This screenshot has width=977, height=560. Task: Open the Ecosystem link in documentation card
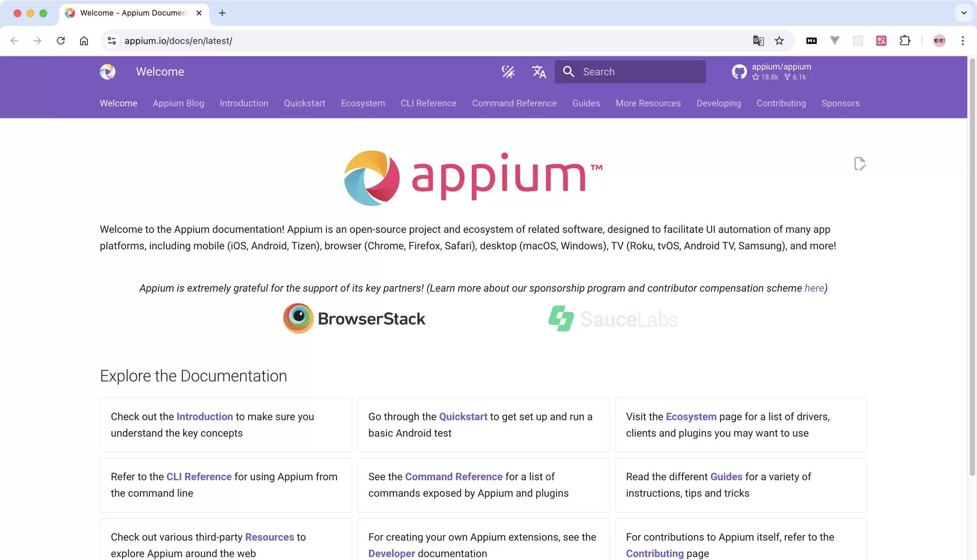(691, 417)
